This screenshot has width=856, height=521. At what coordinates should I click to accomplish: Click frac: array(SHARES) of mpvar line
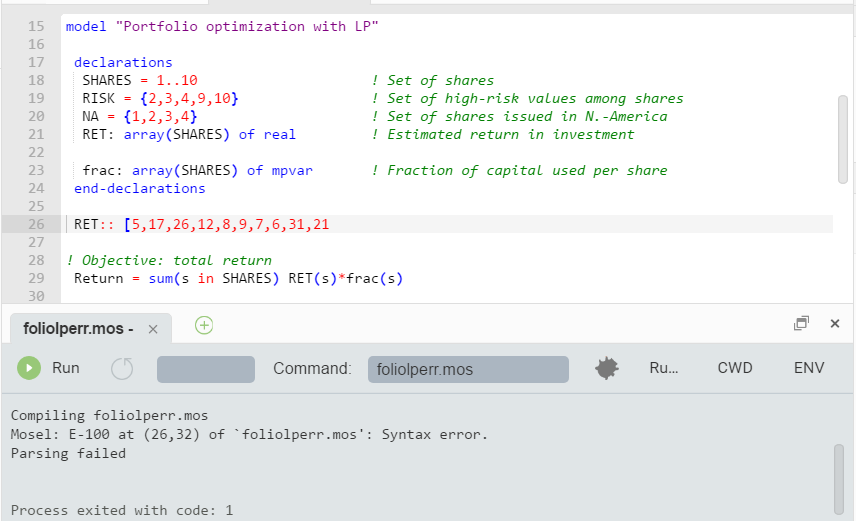[198, 170]
